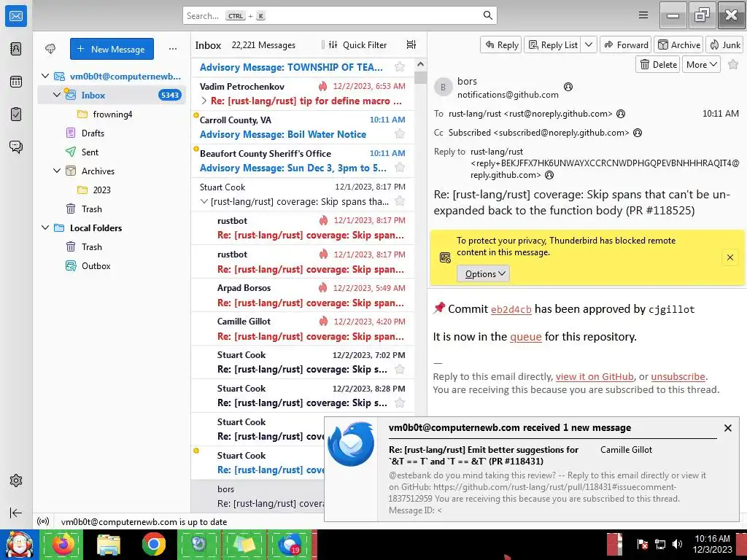Click contact icon next to bors sender
Screen dimensions: 747x560
pos(568,87)
